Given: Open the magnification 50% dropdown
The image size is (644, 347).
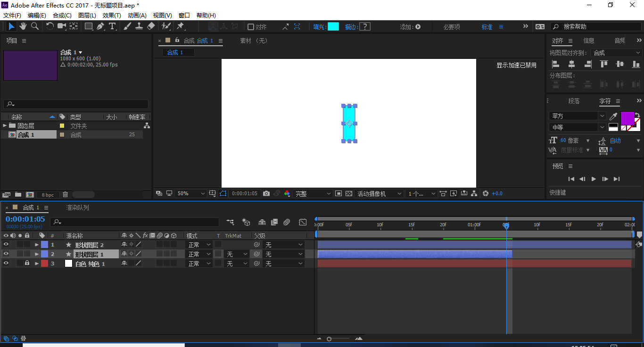Looking at the screenshot, I should coord(191,193).
